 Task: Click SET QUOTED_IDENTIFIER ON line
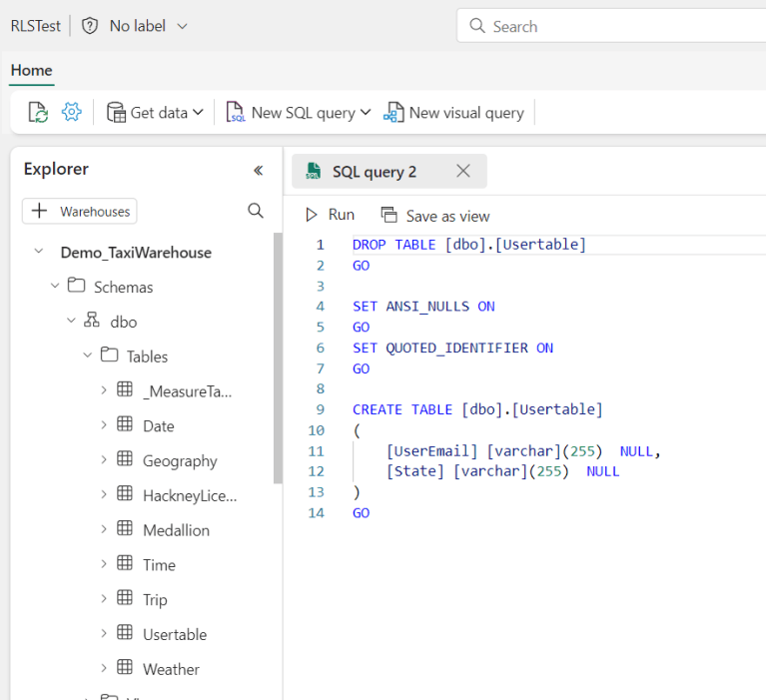[x=452, y=348]
